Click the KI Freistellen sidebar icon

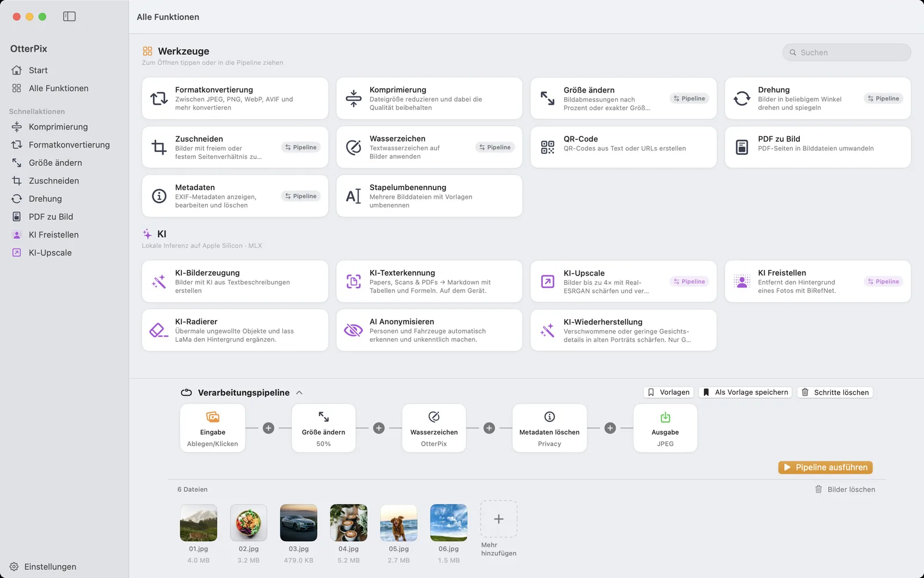pyautogui.click(x=17, y=235)
